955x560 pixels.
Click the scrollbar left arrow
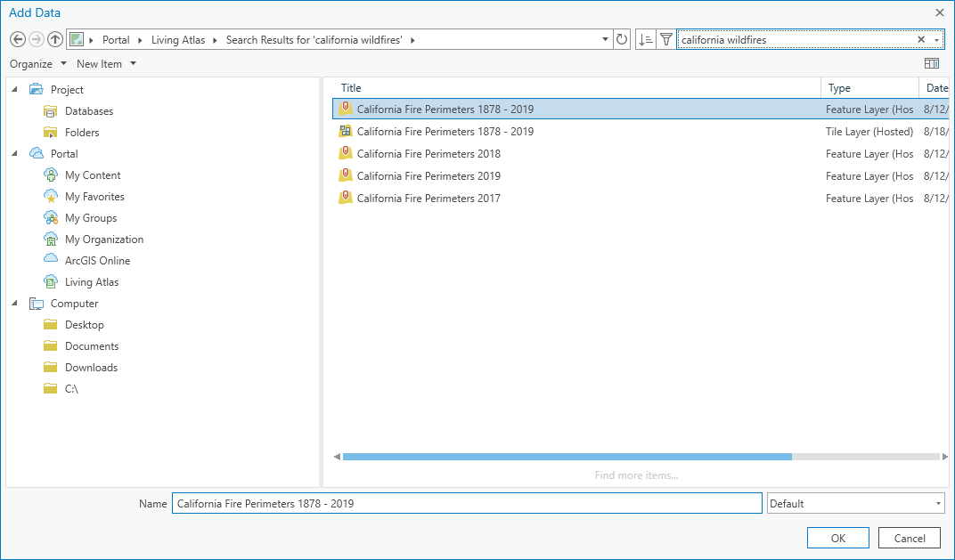(x=337, y=457)
